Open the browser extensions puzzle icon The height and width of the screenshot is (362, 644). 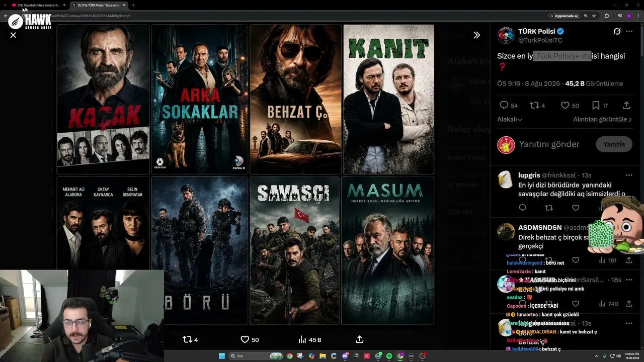(x=606, y=16)
